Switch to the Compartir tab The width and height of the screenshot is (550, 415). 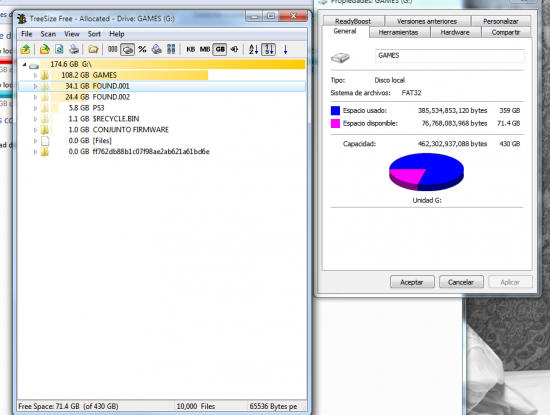tap(505, 32)
